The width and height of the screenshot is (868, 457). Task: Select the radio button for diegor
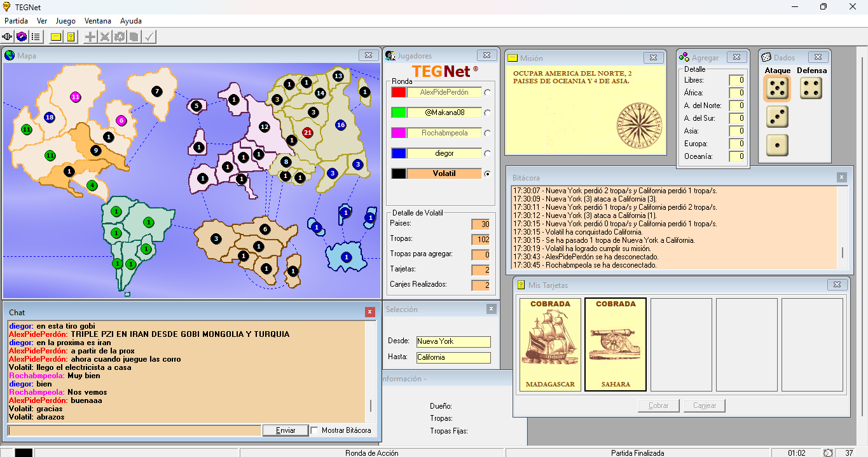click(x=488, y=154)
